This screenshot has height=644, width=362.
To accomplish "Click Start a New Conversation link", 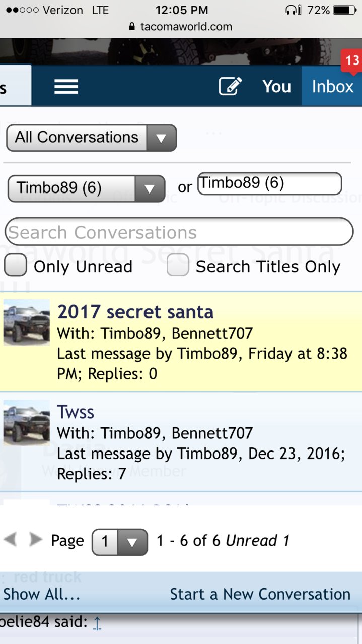I will tap(260, 594).
